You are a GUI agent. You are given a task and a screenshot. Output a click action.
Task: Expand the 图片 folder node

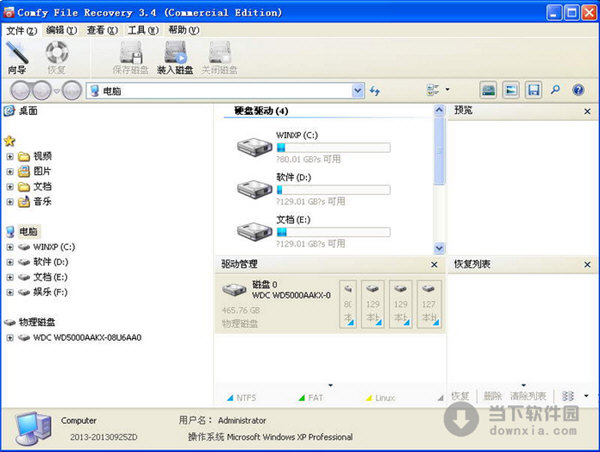click(x=10, y=172)
